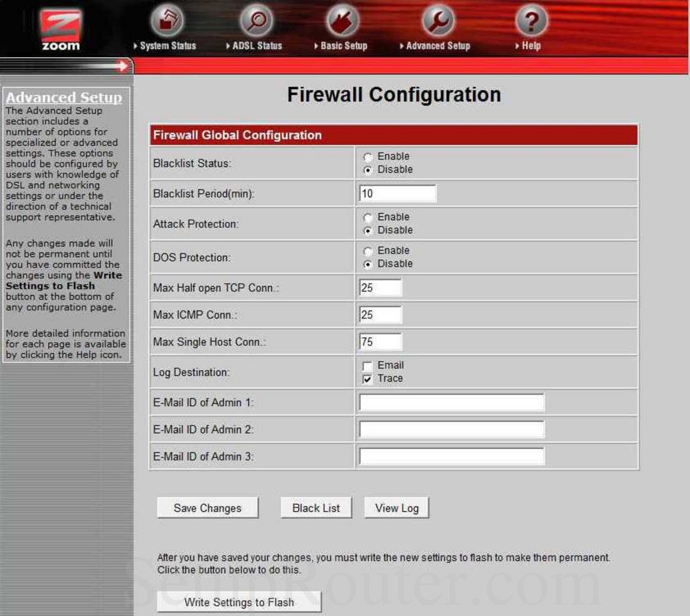The width and height of the screenshot is (690, 616).
Task: Select the Help menu item
Action: [x=532, y=46]
